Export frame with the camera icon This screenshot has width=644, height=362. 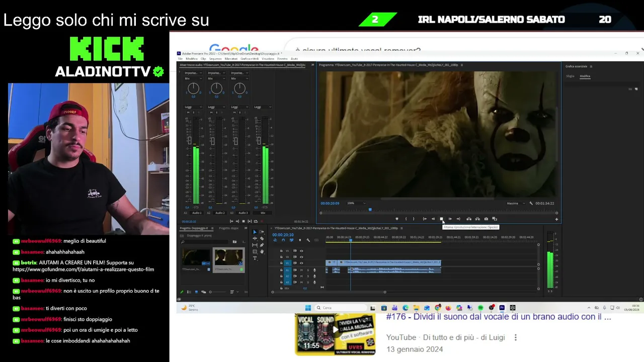(486, 219)
